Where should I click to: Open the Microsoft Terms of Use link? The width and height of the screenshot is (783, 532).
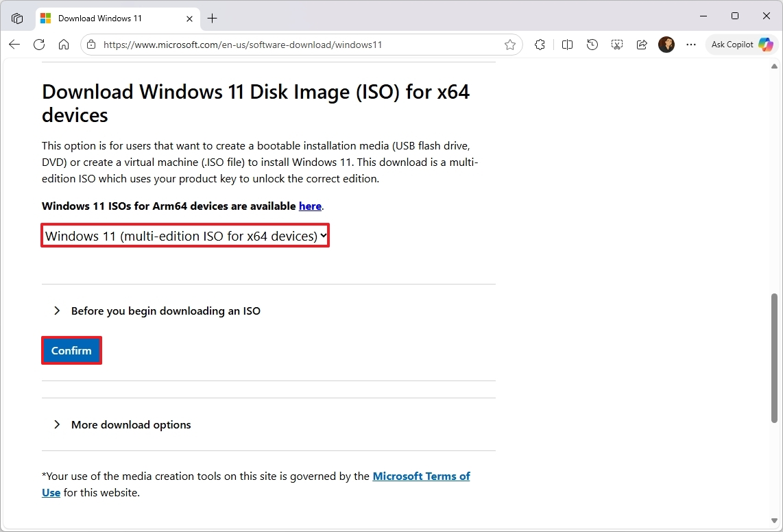[422, 476]
